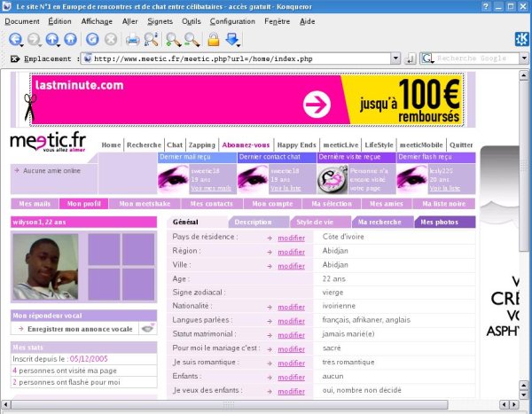
Task: Click modifier link for Statut matrimonial
Action: pos(291,335)
